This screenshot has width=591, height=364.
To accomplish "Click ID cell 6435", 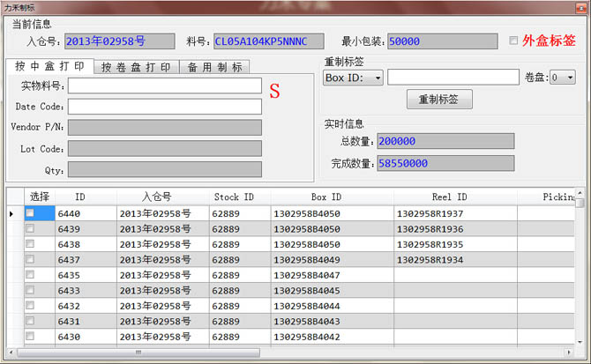I will [86, 275].
